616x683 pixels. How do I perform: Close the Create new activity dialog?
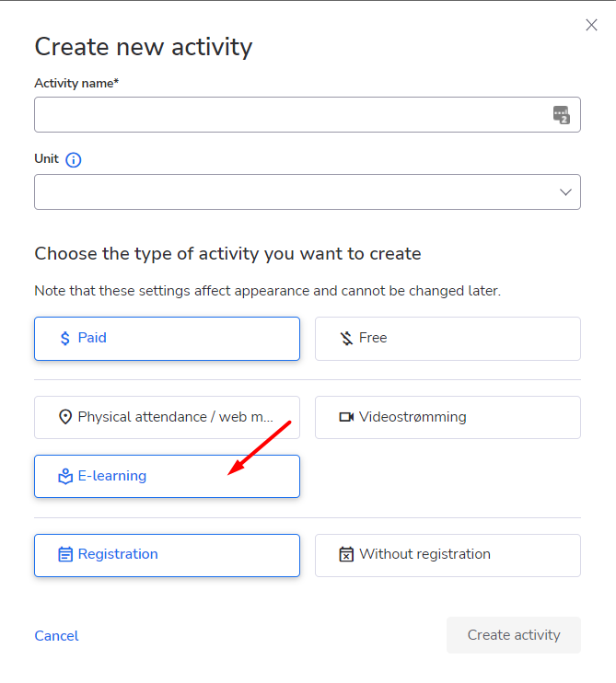coord(591,25)
